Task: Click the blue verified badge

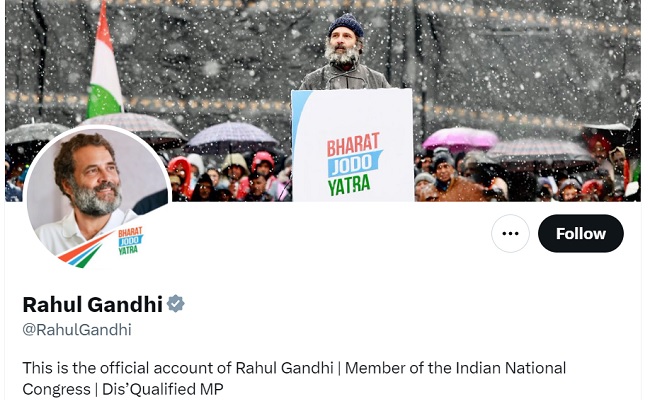Action: (176, 304)
